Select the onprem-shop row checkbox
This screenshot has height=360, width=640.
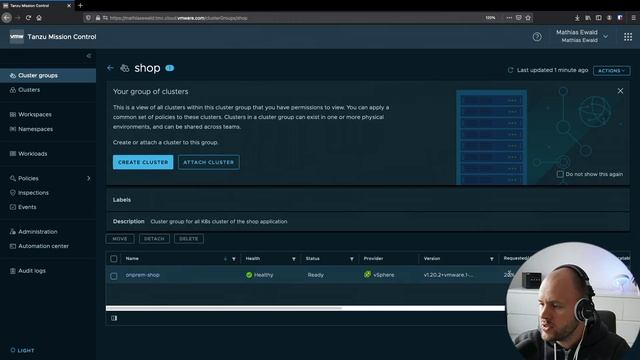coord(114,276)
